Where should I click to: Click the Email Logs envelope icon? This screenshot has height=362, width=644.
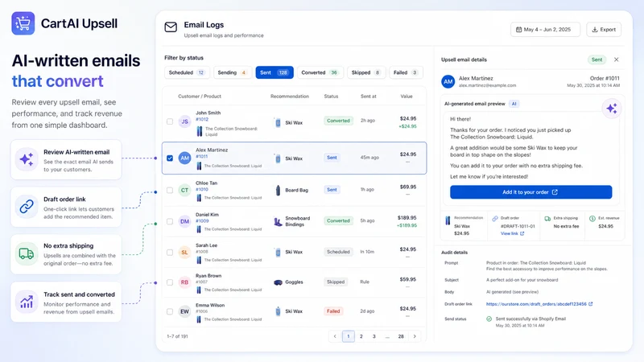[x=171, y=27]
